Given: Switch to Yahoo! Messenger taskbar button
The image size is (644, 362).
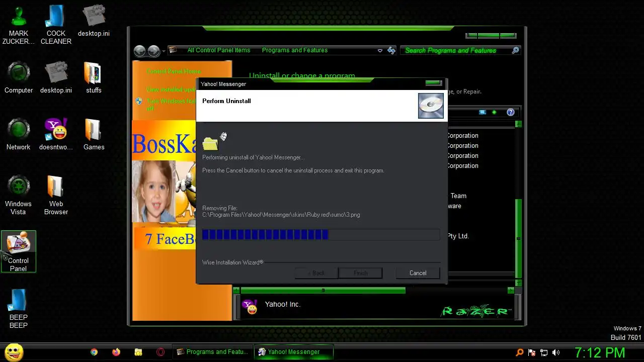Looking at the screenshot, I should click(x=293, y=352).
